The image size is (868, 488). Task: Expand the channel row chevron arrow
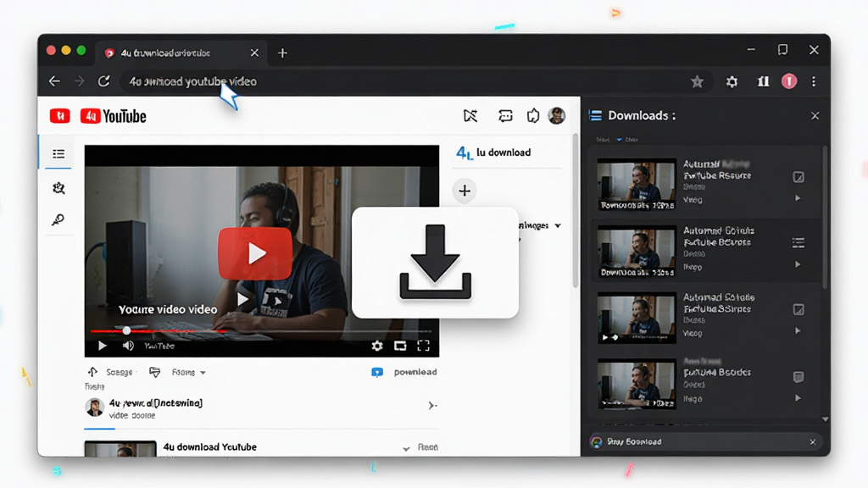[432, 406]
